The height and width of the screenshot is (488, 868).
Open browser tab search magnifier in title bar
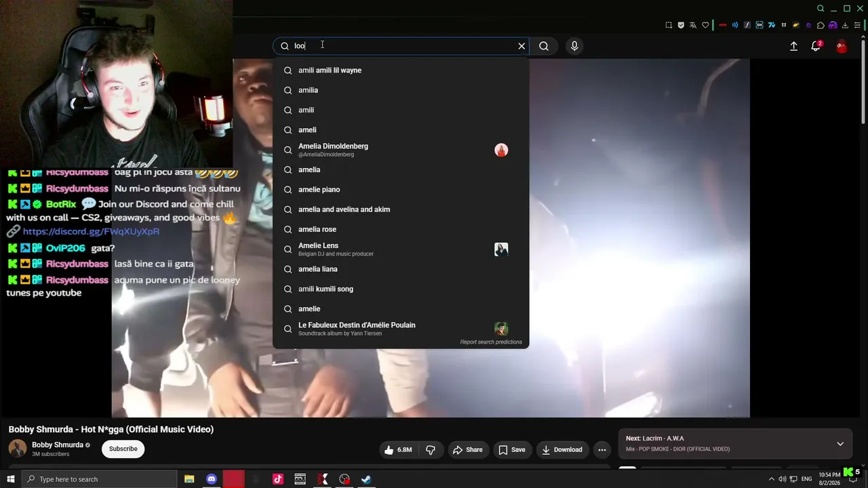(821, 8)
